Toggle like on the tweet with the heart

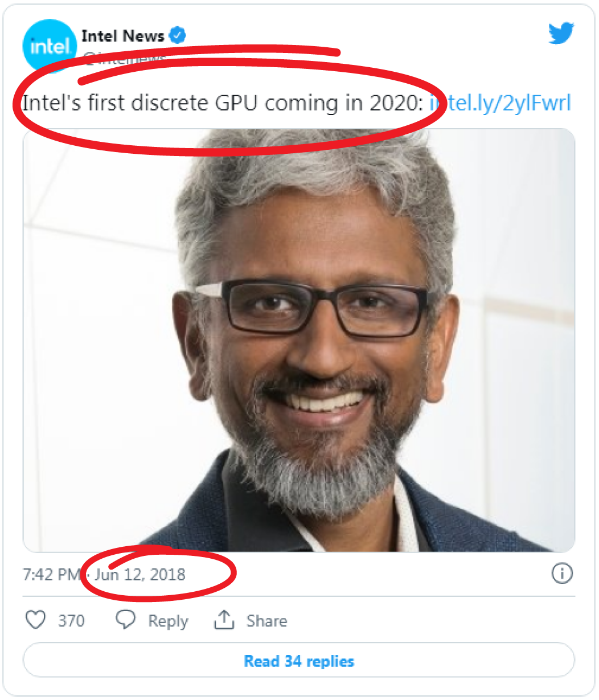tap(36, 619)
